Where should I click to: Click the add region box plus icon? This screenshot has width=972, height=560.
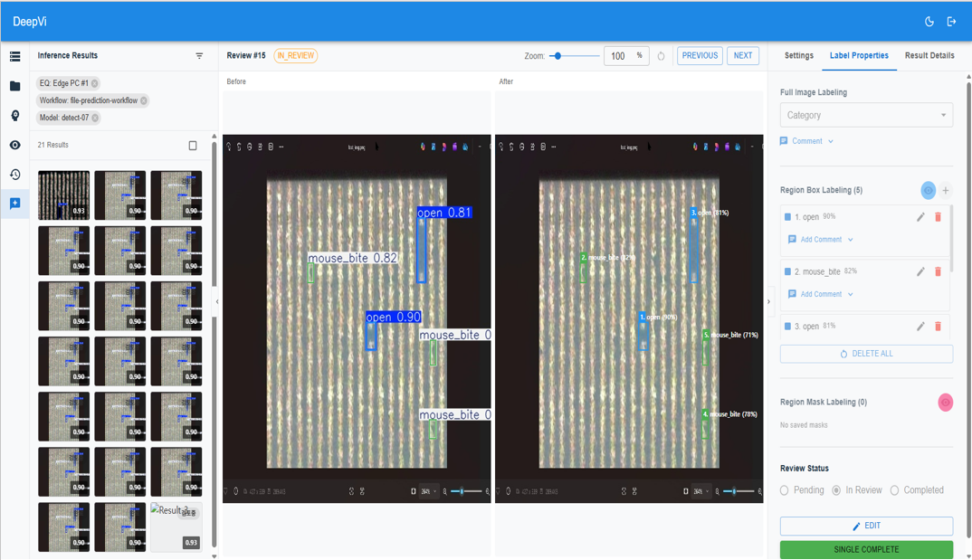click(946, 191)
